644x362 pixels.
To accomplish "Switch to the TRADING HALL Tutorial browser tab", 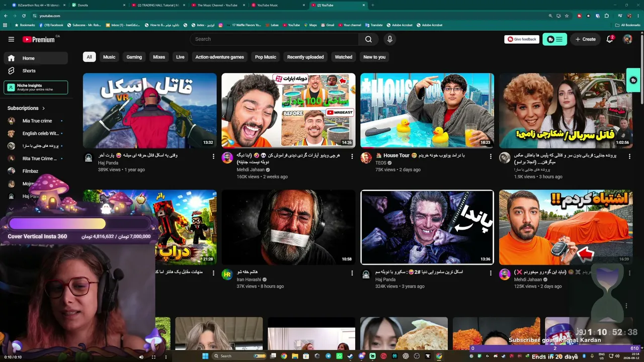I will tap(158, 5).
